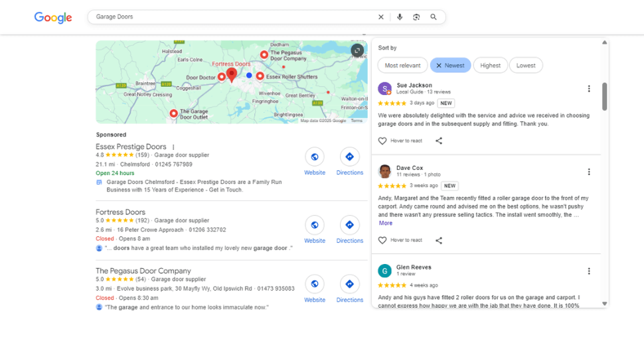Open The Pegasus Door Company listing title
The image size is (644, 343).
tap(143, 271)
